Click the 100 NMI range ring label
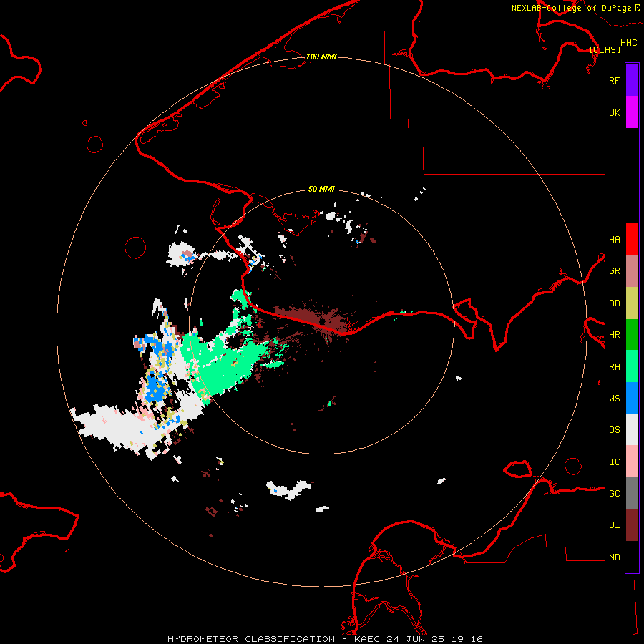The width and height of the screenshot is (644, 644). (321, 57)
